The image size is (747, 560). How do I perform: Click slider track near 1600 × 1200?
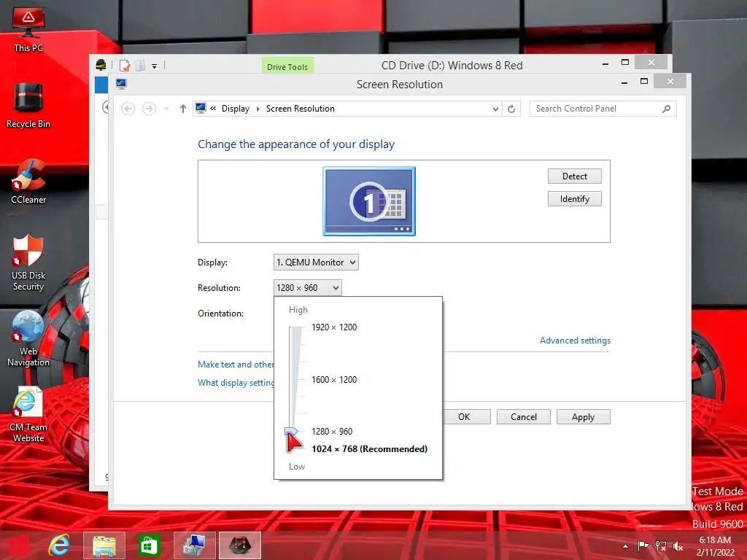(296, 379)
